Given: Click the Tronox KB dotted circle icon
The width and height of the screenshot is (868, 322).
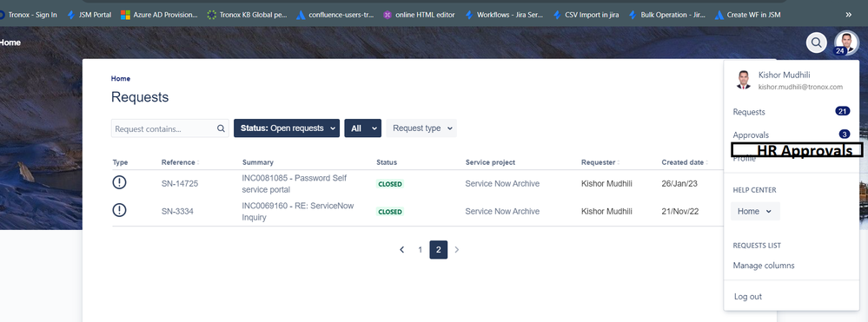Looking at the screenshot, I should [211, 15].
